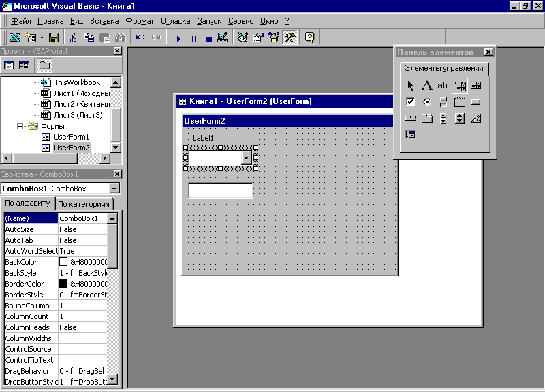Select the ListBox tool in toolbox
This screenshot has height=392, width=545.
coord(476,86)
